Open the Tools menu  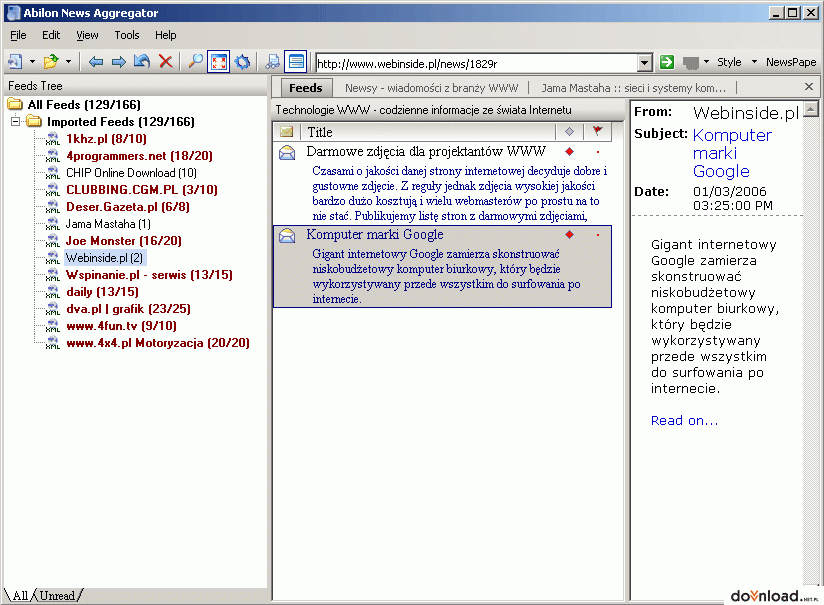[x=127, y=35]
